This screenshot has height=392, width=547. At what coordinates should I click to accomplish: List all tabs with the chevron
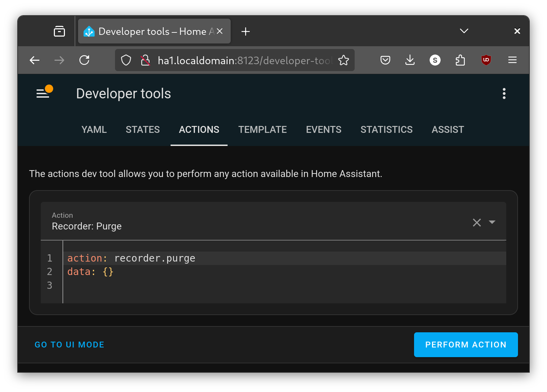464,31
